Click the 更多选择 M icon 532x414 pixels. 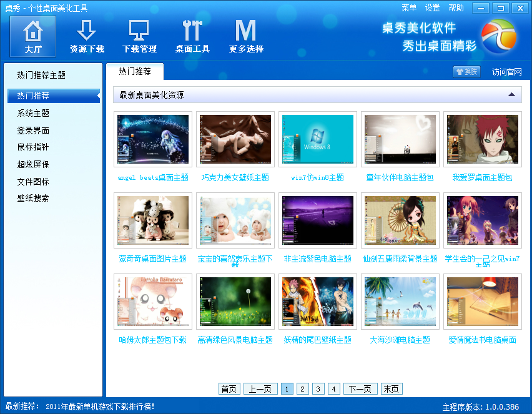[245, 29]
